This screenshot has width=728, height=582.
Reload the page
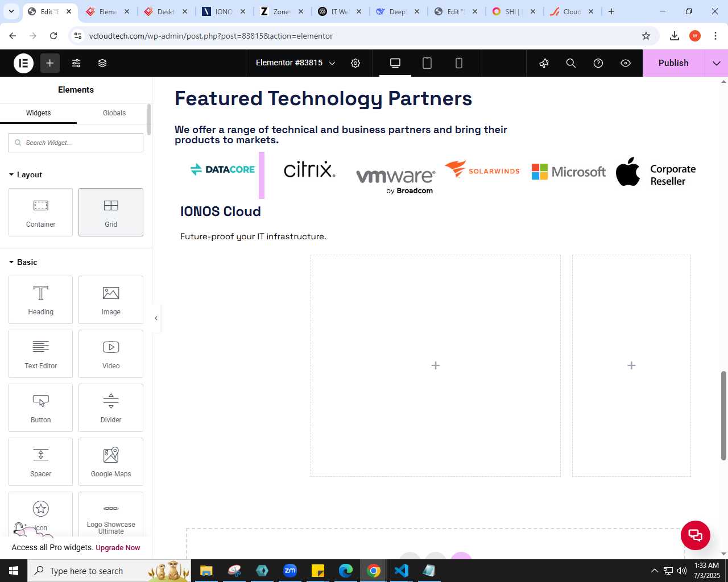53,36
